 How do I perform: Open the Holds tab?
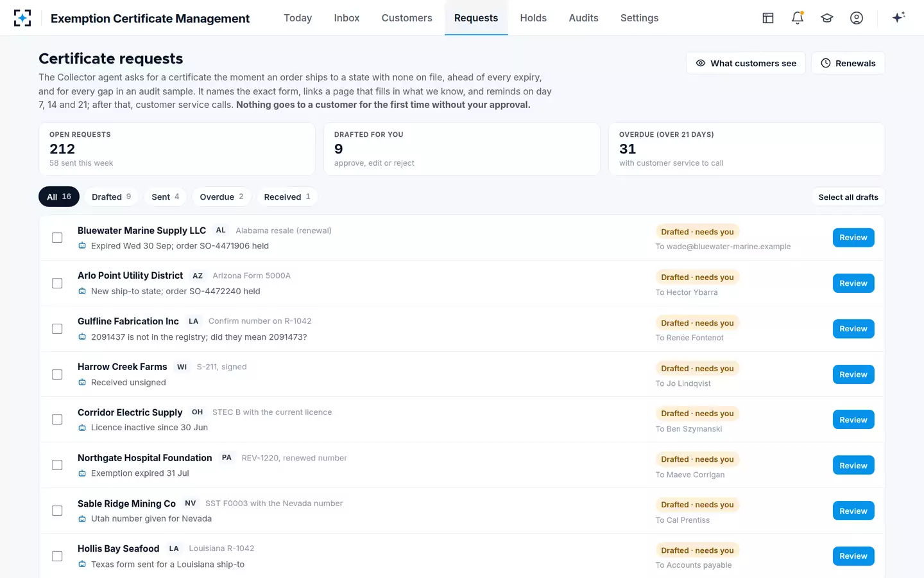click(x=533, y=18)
